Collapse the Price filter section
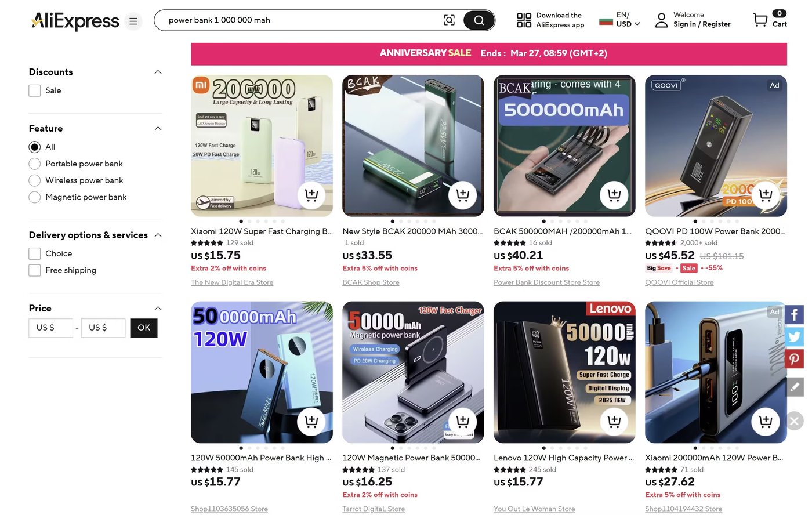812x515 pixels. 158,308
